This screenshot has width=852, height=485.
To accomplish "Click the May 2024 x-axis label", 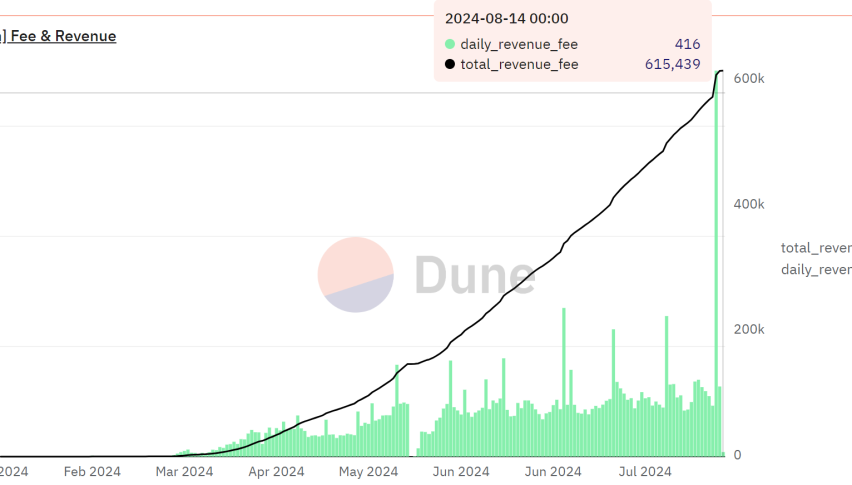I will [368, 472].
